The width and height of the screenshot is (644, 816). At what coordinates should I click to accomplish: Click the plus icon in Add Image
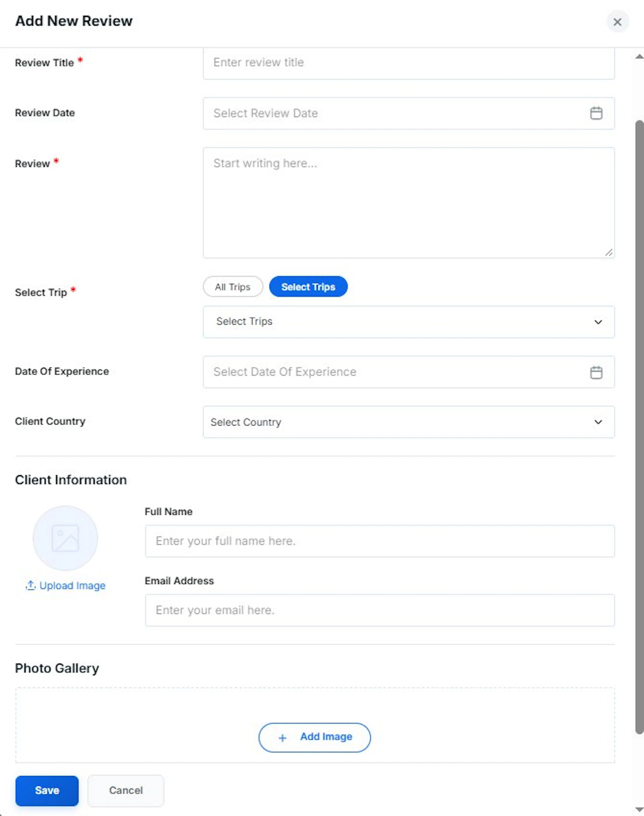coord(282,738)
